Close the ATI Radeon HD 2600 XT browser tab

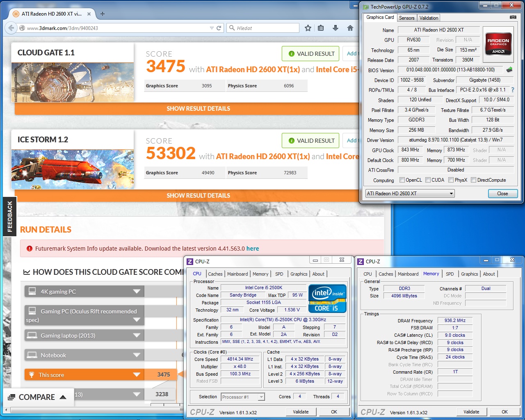[x=89, y=14]
